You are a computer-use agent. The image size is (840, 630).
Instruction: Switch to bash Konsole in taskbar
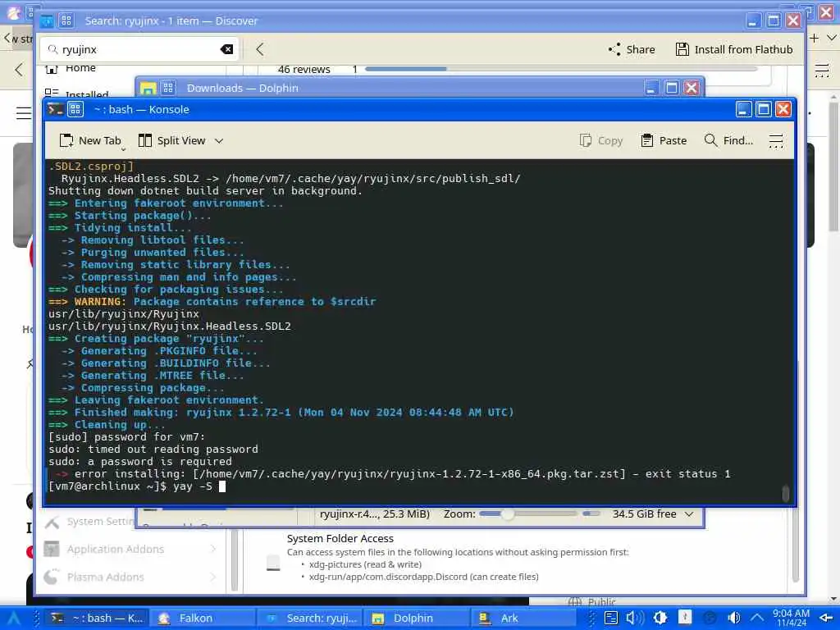tap(97, 619)
